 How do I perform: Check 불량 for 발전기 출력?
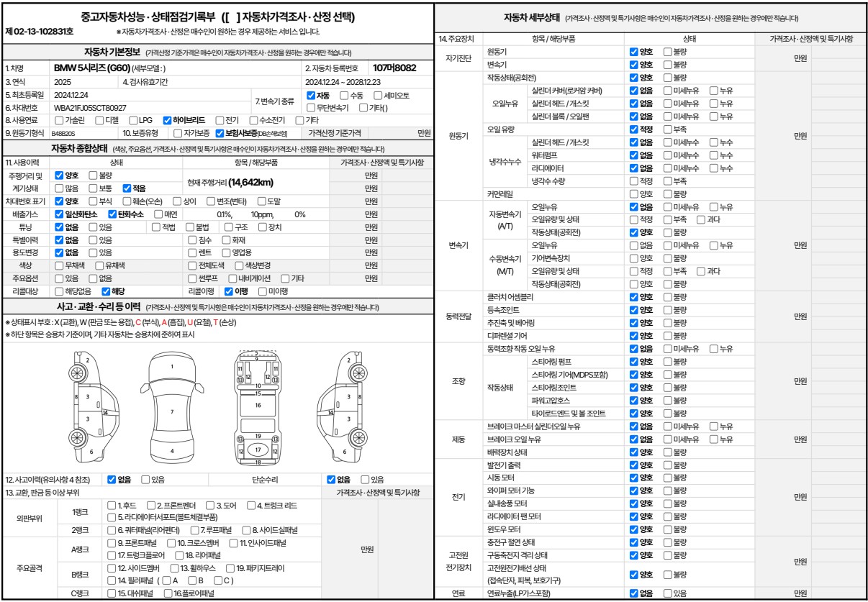[667, 465]
